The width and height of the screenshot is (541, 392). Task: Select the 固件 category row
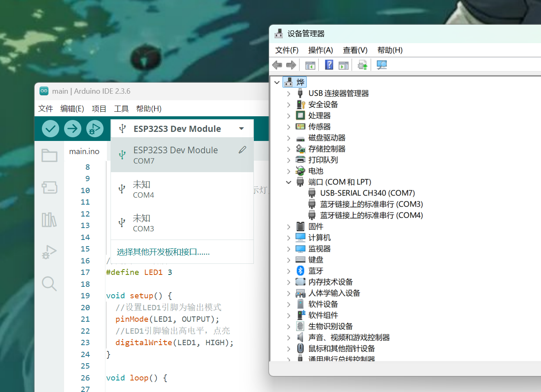[315, 226]
